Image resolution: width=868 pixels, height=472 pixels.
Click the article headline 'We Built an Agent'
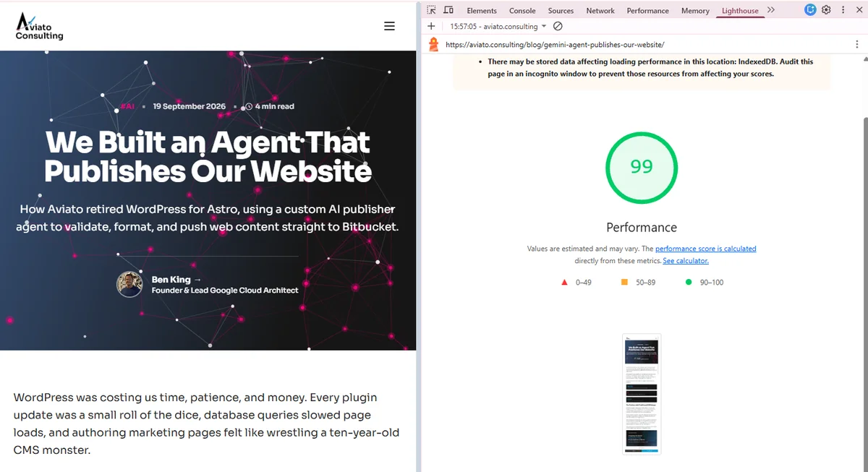tap(208, 157)
